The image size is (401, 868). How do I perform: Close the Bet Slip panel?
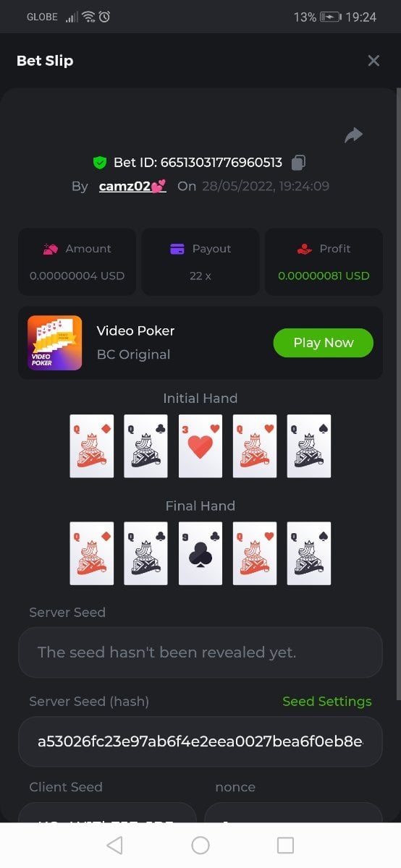click(373, 61)
